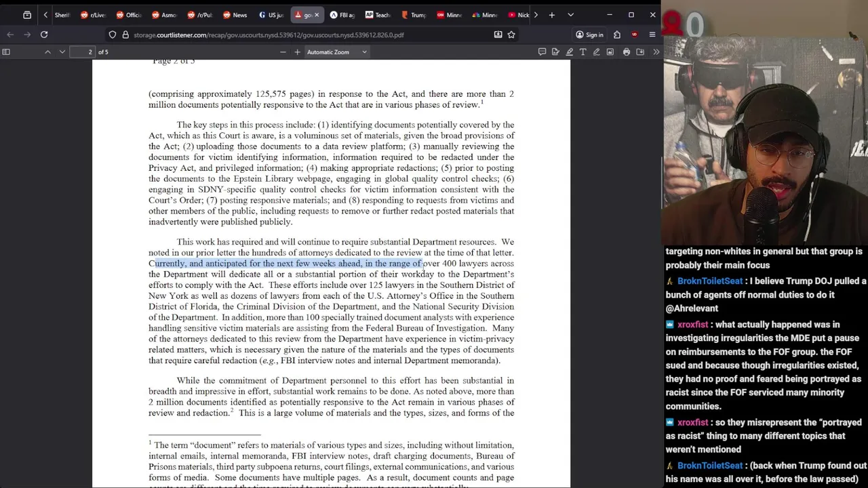Select the PDF add image tool
This screenshot has height=488, width=868.
(610, 52)
